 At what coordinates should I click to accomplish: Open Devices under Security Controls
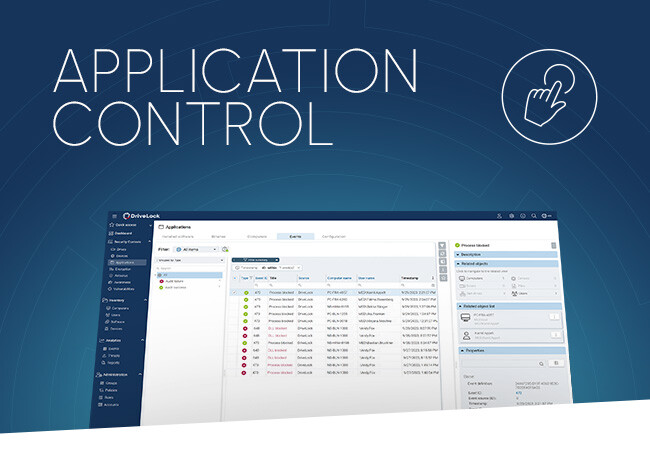click(x=119, y=256)
